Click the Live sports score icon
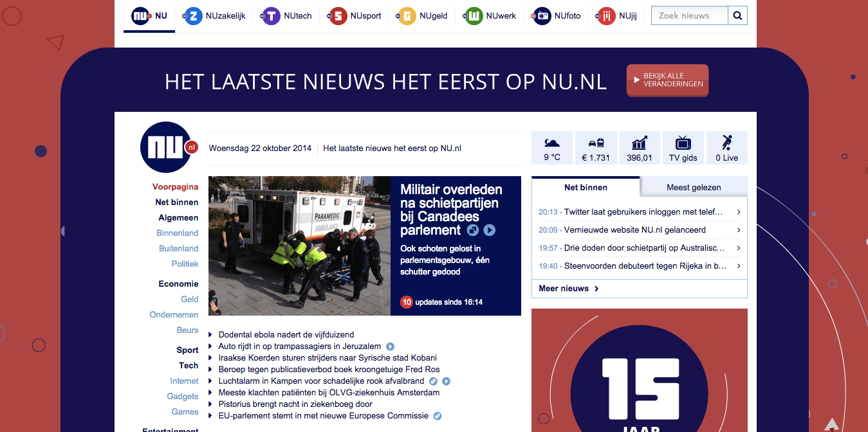 (726, 148)
